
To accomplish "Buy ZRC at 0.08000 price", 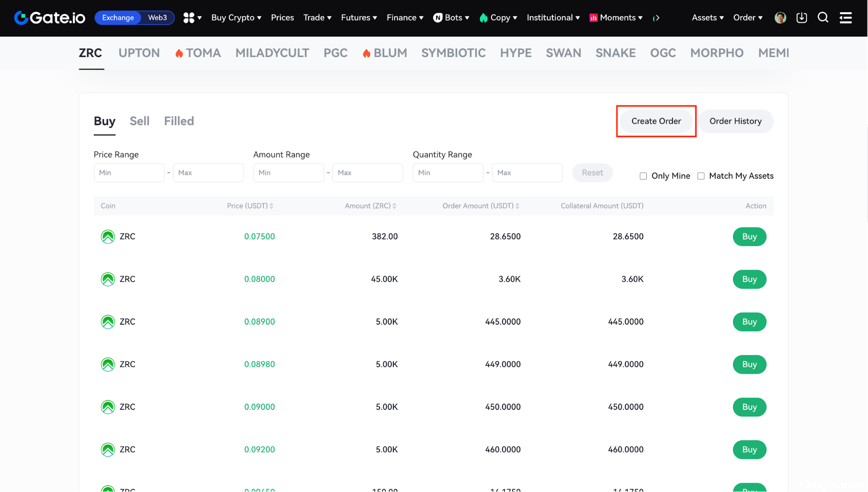I will coord(749,279).
